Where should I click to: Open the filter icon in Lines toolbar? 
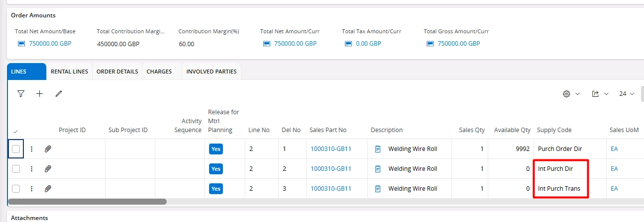point(20,93)
